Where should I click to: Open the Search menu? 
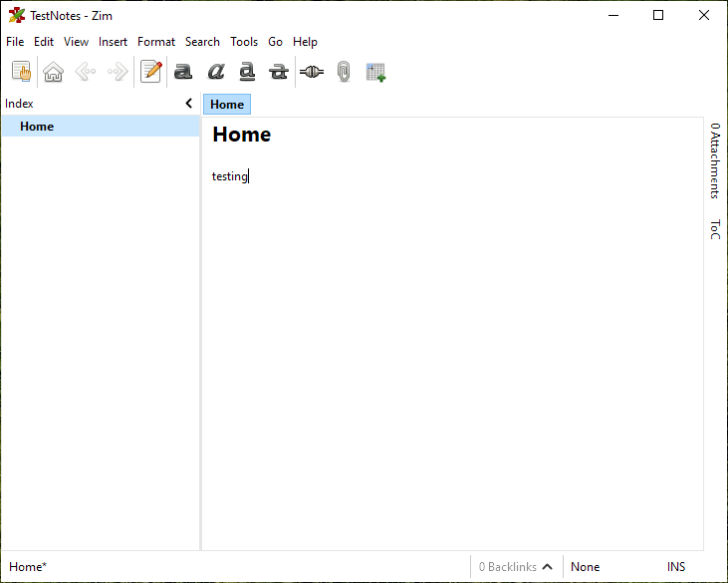[x=202, y=42]
